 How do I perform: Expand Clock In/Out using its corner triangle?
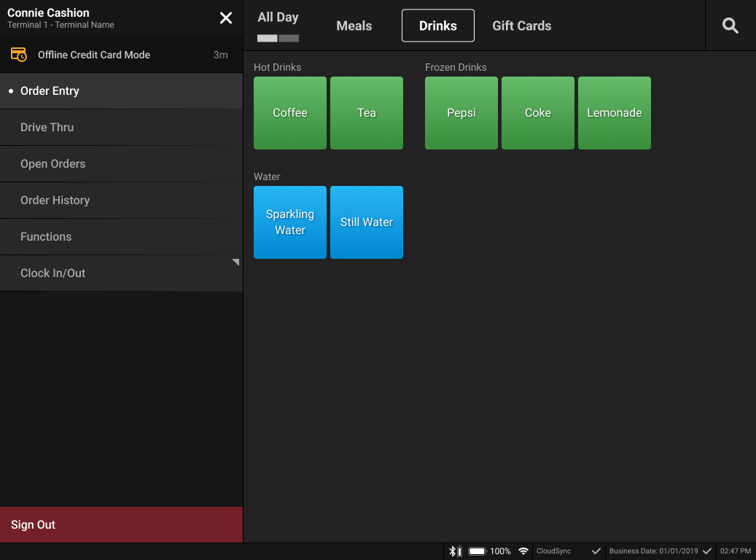[x=235, y=261]
